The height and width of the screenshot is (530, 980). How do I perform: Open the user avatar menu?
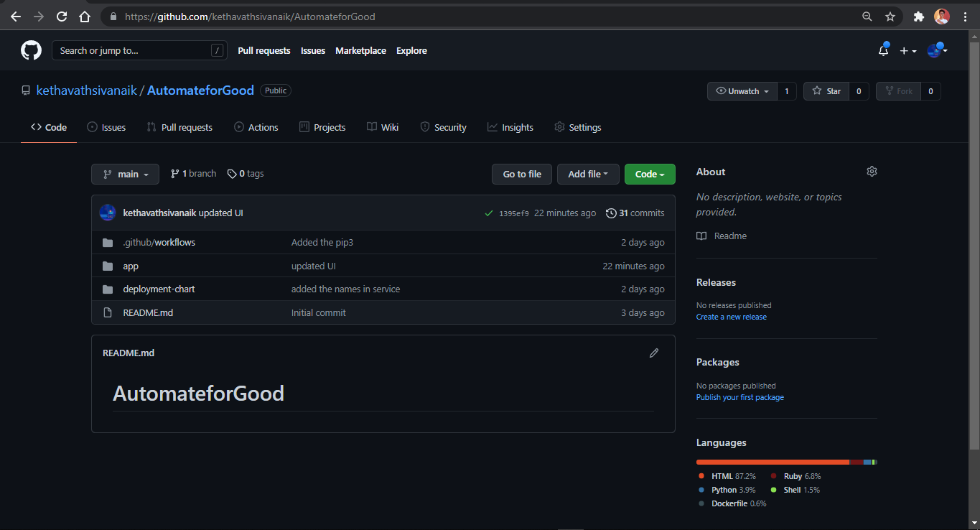tap(937, 50)
